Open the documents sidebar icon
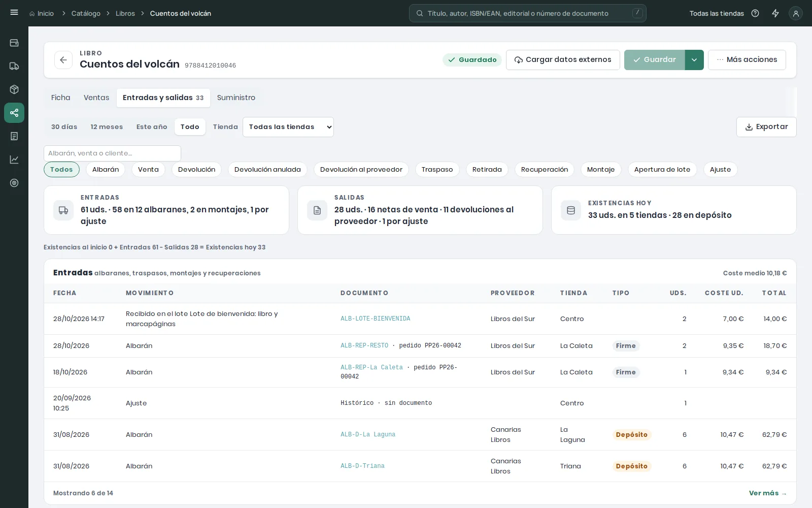812x508 pixels. pyautogui.click(x=14, y=136)
